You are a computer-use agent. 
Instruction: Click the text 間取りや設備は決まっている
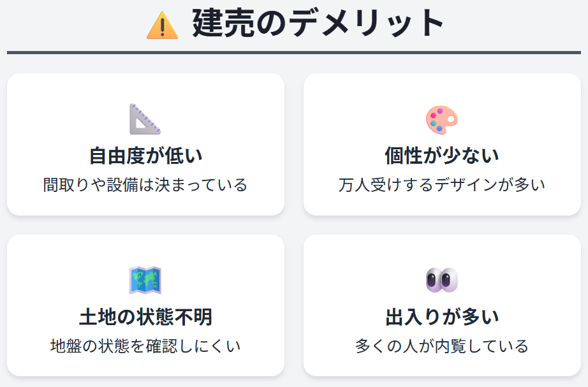pyautogui.click(x=145, y=186)
